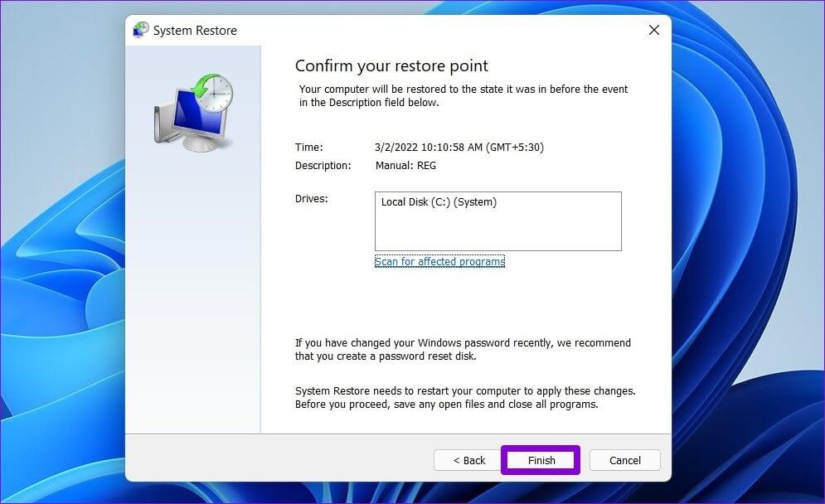Click the System Restore window title text
Screen dimensions: 825x504
pyautogui.click(x=195, y=31)
